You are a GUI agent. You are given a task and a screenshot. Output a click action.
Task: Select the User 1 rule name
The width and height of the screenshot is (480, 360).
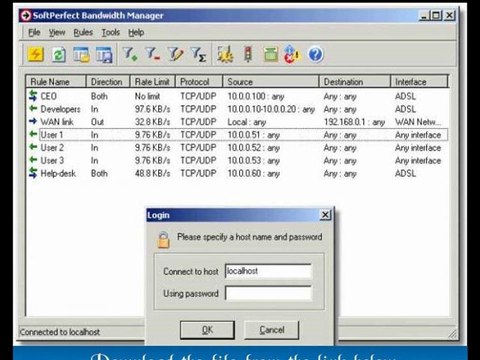(x=52, y=135)
